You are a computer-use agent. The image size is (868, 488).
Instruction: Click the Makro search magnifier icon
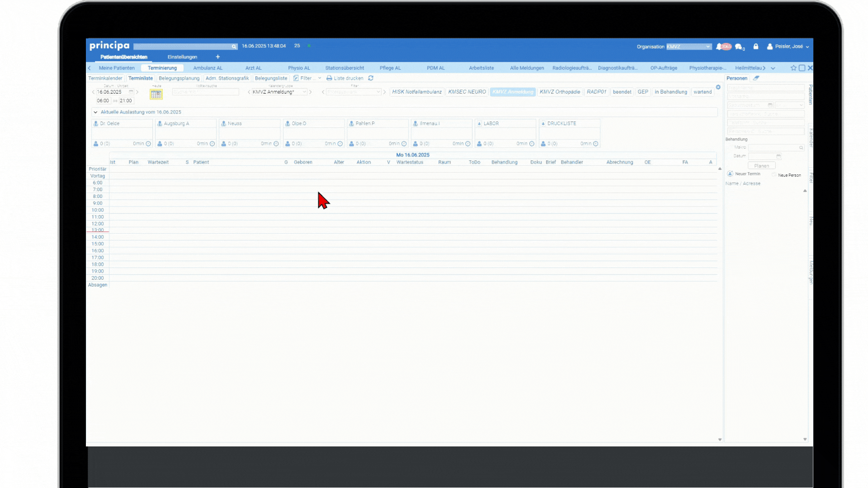coord(801,148)
